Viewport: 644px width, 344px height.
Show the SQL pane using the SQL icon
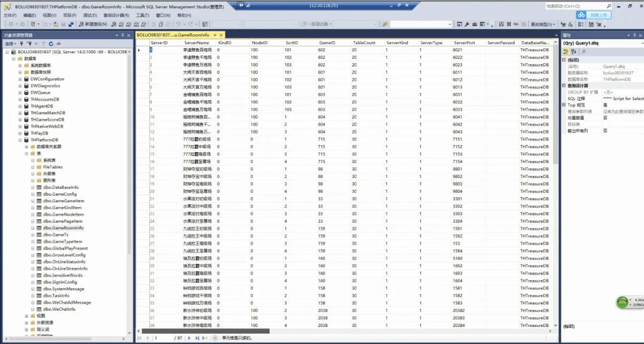pos(516,24)
